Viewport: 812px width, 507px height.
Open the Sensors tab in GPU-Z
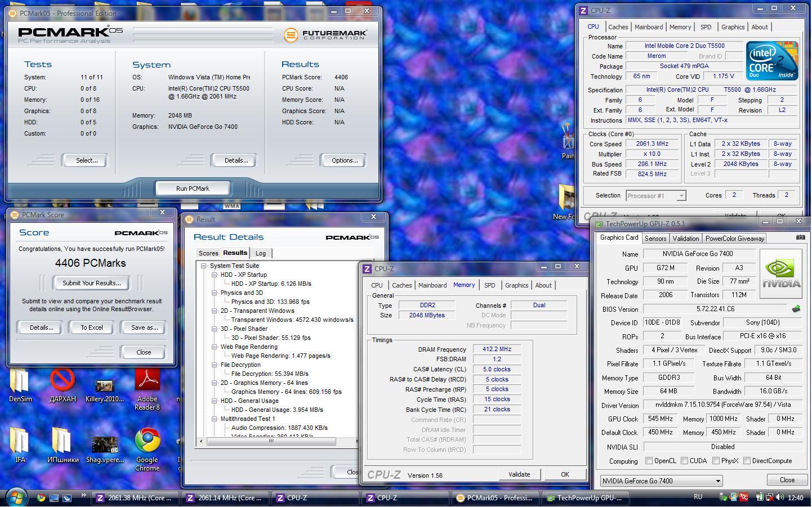point(655,239)
